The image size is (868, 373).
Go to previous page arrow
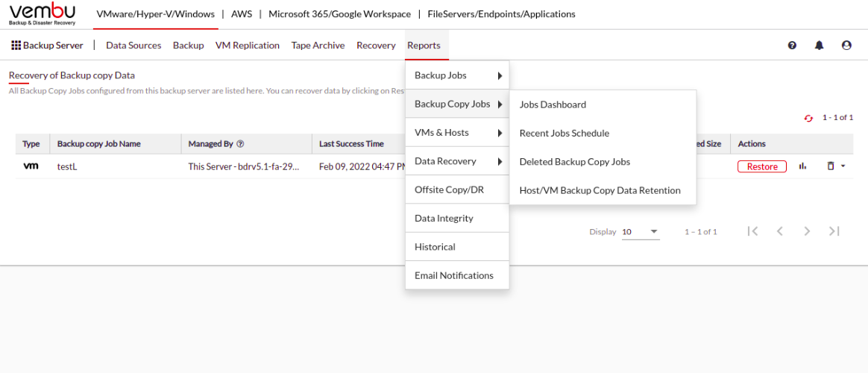pos(780,231)
